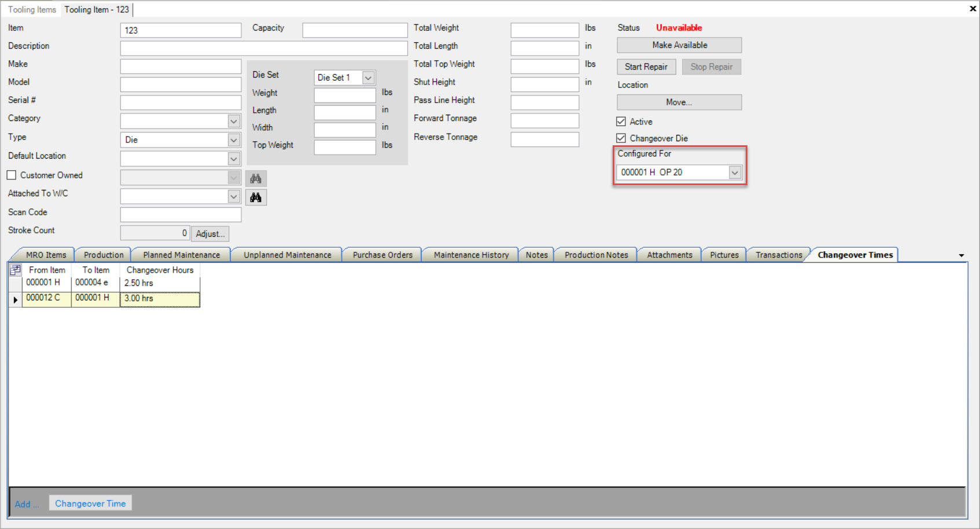The image size is (980, 529).
Task: Uncheck the Changeover Die checkbox
Action: click(x=621, y=138)
